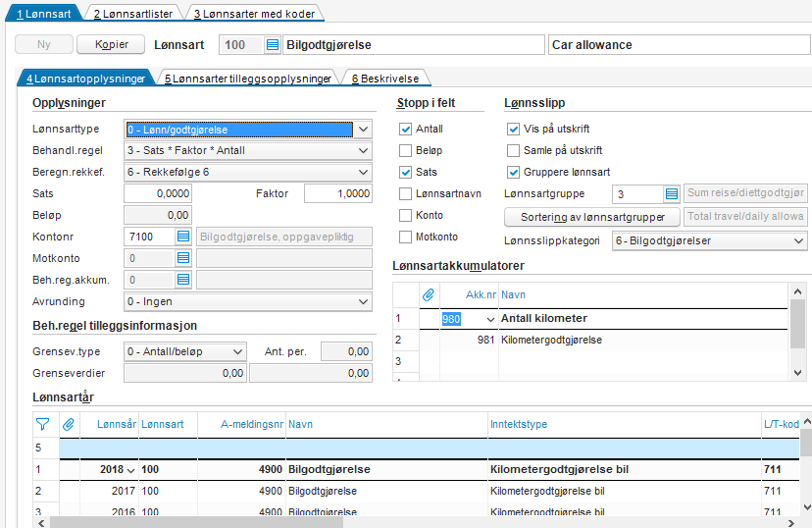Click Sortering av lønnsartgrupper button
Screen dimensions: 812x528
coord(591,217)
